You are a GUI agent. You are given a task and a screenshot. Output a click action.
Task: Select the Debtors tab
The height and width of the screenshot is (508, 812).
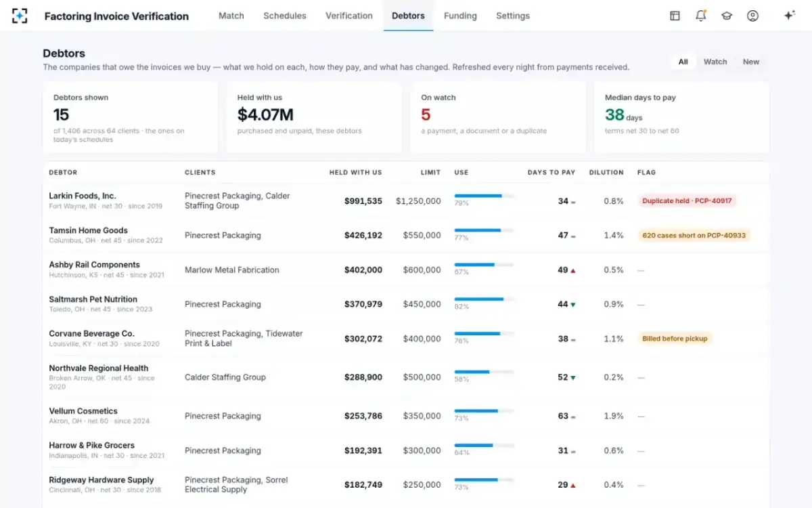coord(408,16)
